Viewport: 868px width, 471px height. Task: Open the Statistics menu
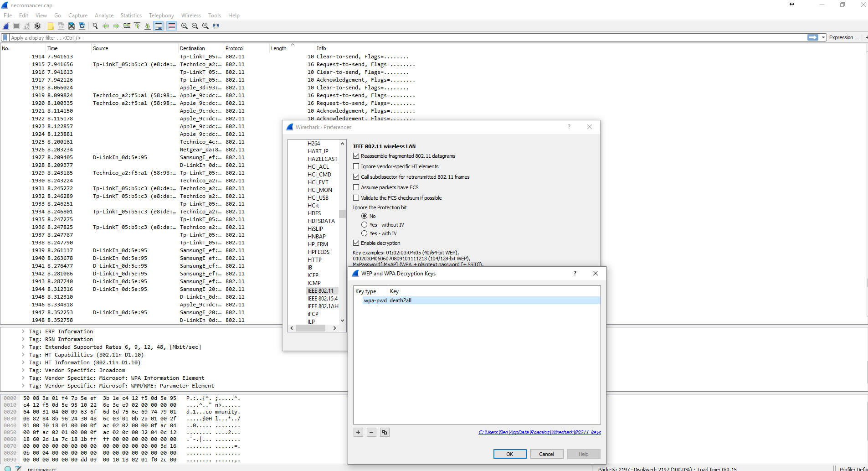[x=131, y=16]
